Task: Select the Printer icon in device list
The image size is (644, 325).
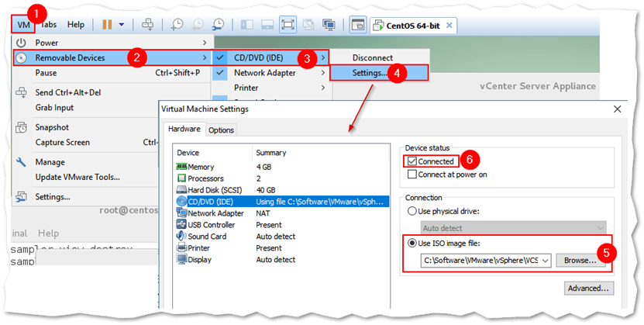Action: pos(181,247)
